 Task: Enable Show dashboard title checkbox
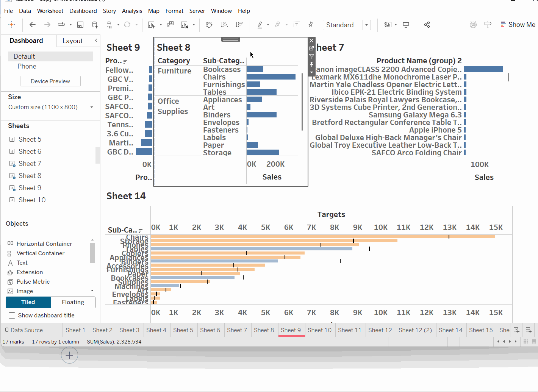click(12, 315)
